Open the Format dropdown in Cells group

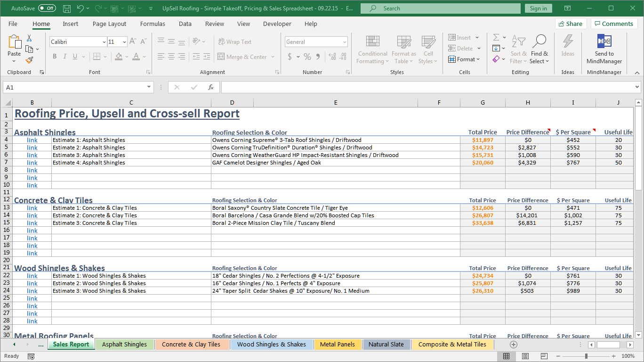click(464, 59)
